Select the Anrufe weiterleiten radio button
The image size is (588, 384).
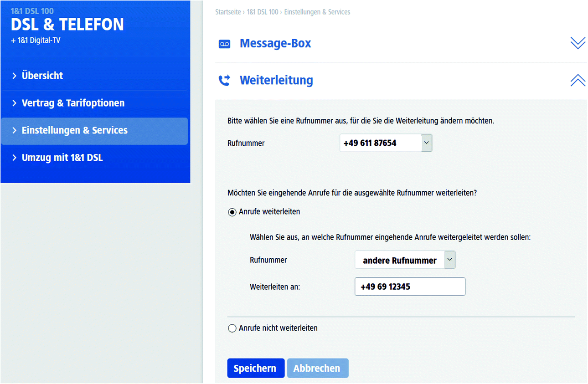(x=232, y=212)
